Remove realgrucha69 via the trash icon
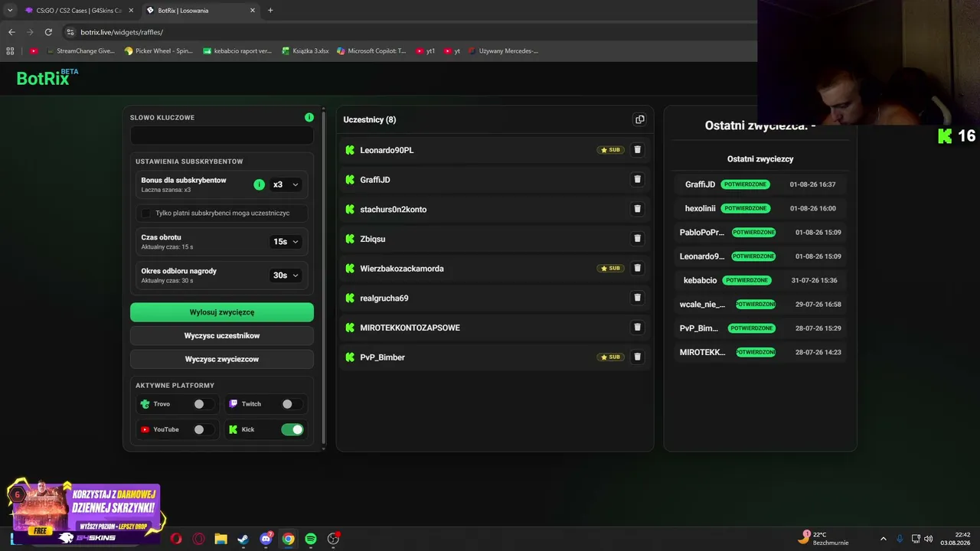The image size is (980, 551). 637,298
